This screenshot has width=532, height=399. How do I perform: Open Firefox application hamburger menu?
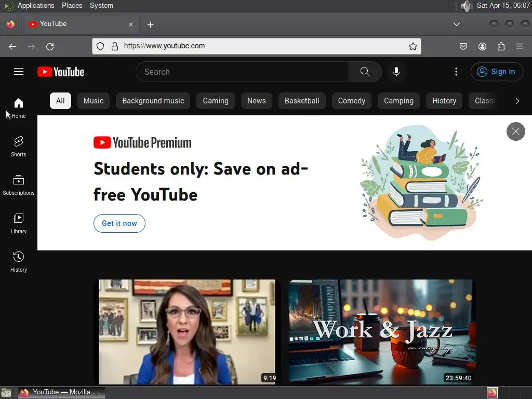(520, 46)
